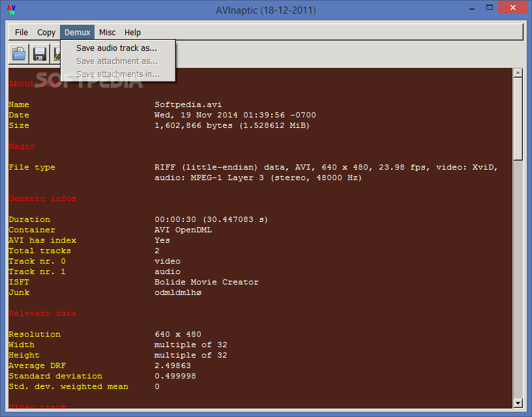Click the scrollbar down arrow

pyautogui.click(x=518, y=403)
